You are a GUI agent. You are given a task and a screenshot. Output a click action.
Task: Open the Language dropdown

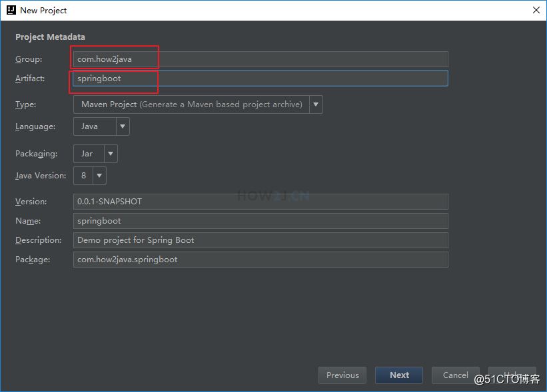pyautogui.click(x=101, y=126)
